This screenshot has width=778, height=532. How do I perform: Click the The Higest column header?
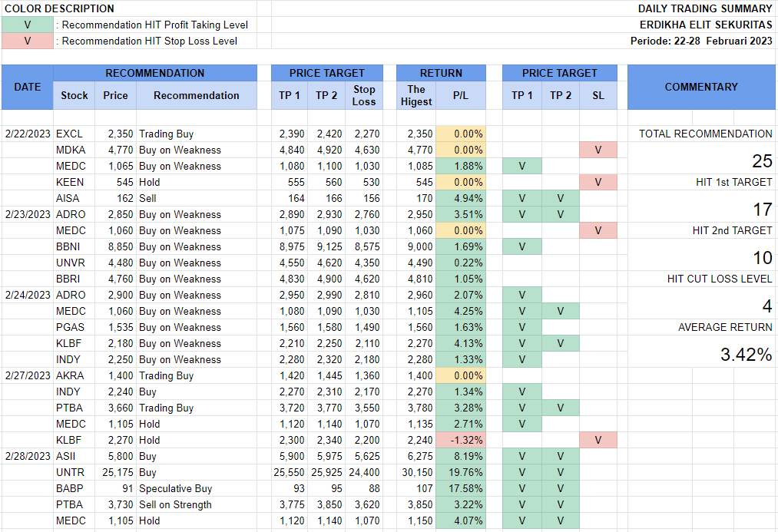pos(415,95)
